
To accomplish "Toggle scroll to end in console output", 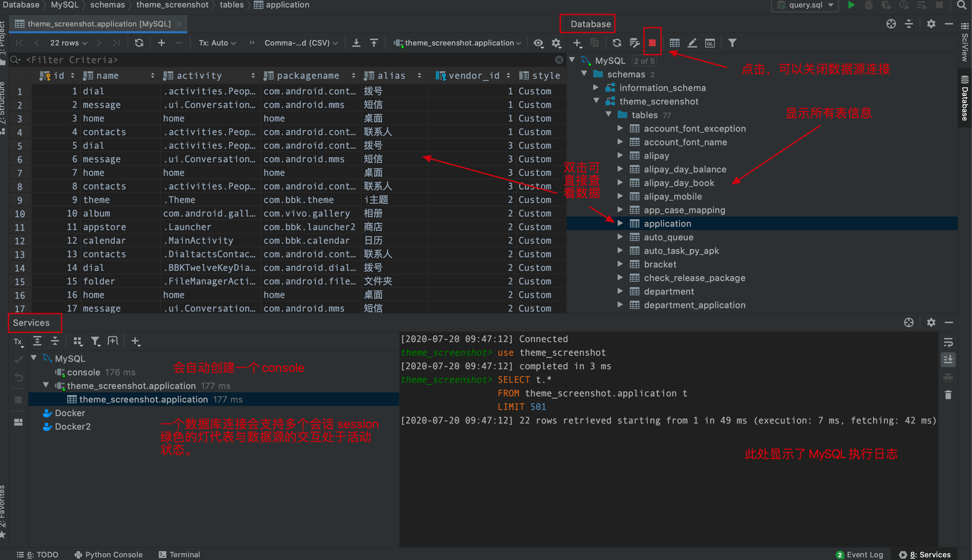I will tap(948, 360).
